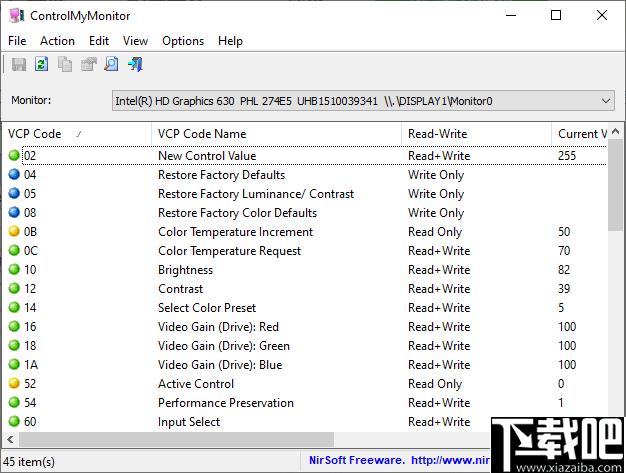The width and height of the screenshot is (626, 473).
Task: Click the horizontal scrollbar thumb
Action: [176, 440]
